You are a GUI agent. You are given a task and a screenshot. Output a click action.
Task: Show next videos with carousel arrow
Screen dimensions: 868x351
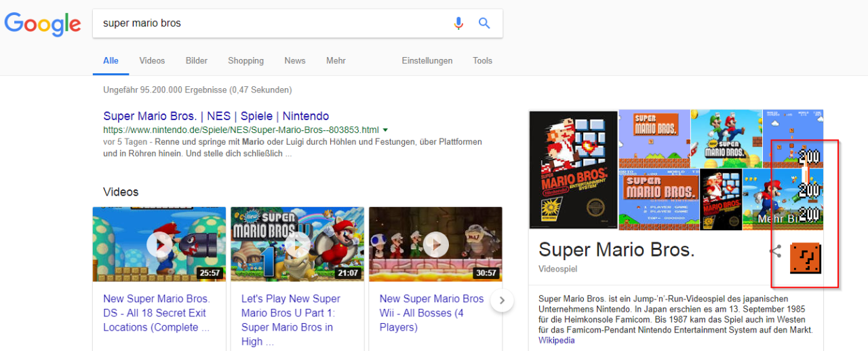coord(502,300)
